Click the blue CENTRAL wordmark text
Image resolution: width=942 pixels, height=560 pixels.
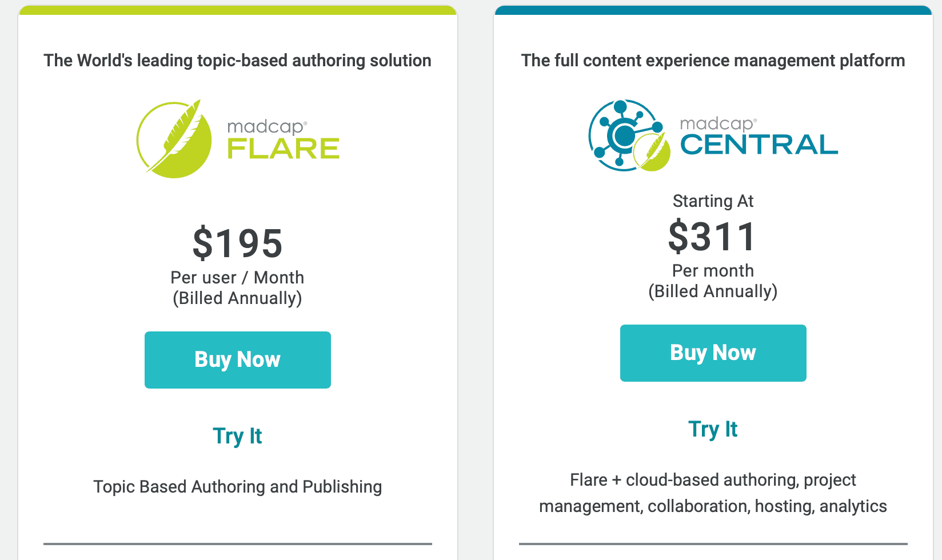[759, 145]
